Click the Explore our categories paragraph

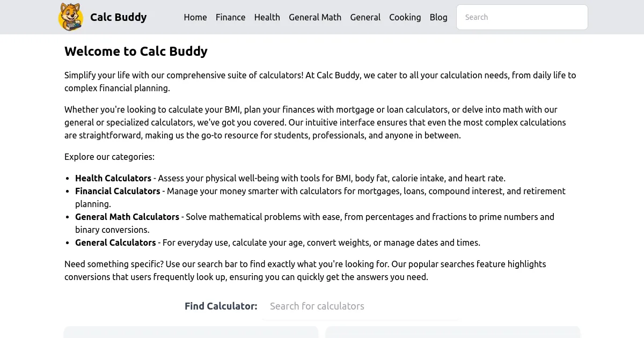[x=109, y=157]
